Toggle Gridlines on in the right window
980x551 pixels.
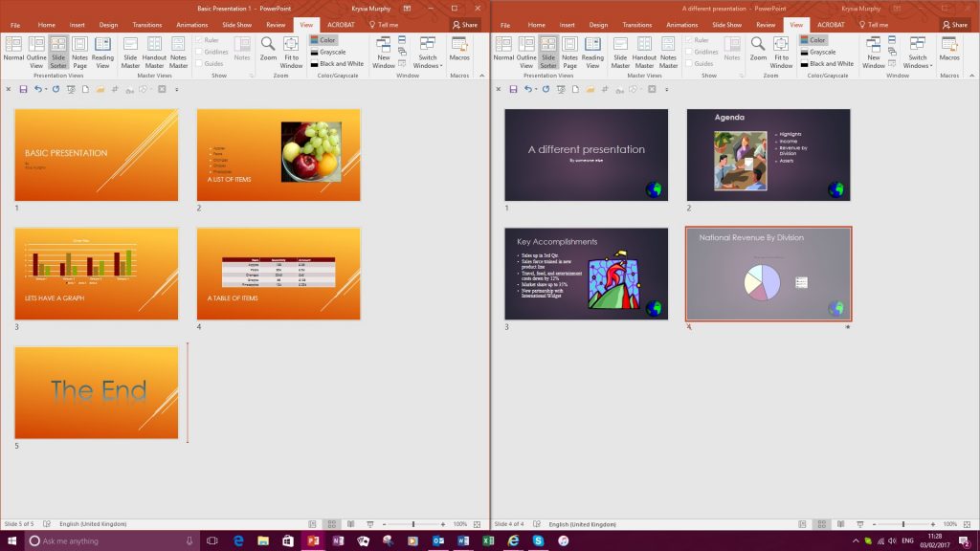[699, 50]
